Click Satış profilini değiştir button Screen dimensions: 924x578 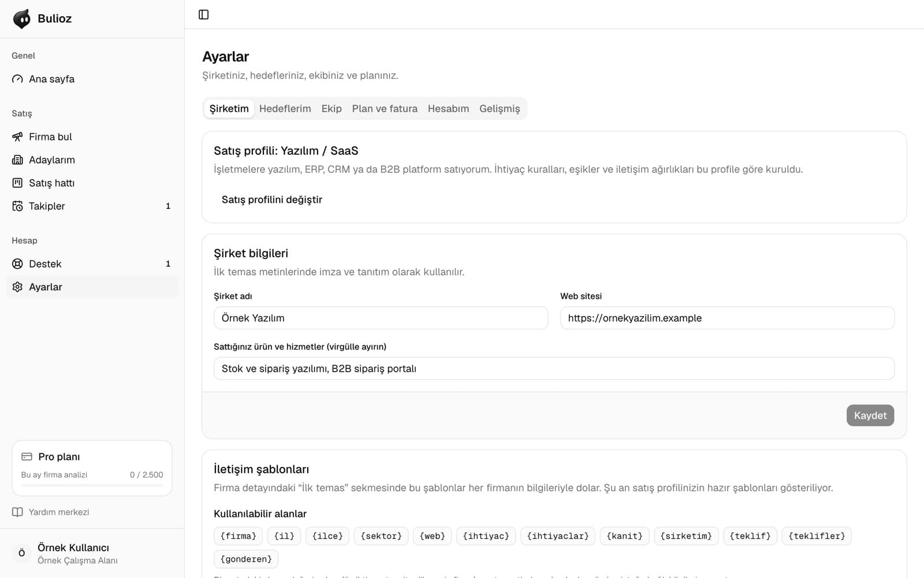(272, 199)
